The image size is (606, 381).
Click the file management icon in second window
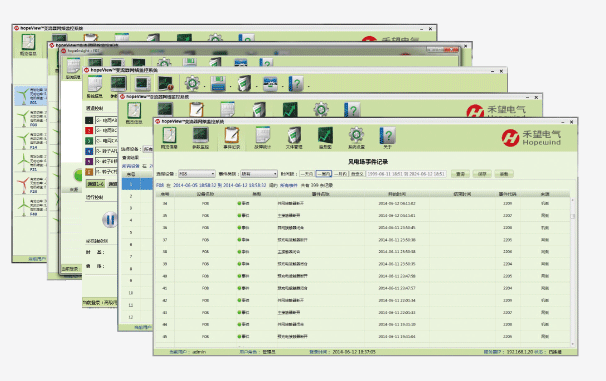coord(259,110)
